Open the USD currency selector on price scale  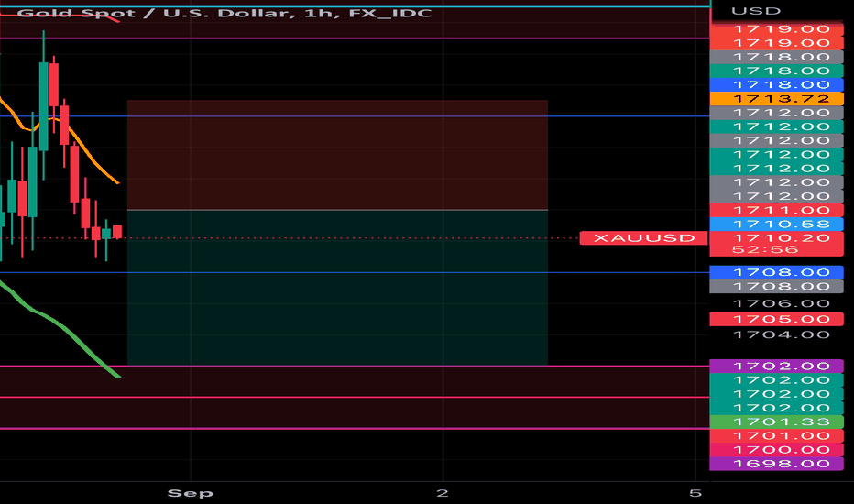tap(755, 11)
